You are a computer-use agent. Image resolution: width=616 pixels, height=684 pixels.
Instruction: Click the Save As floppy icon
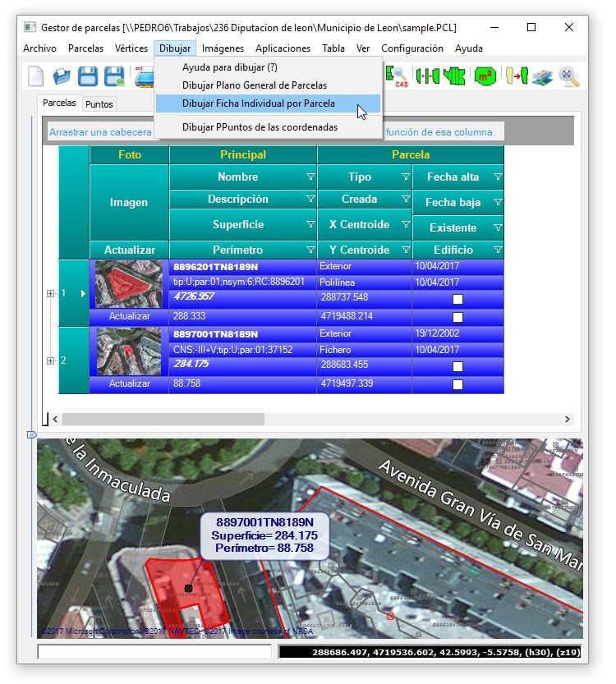pyautogui.click(x=114, y=76)
